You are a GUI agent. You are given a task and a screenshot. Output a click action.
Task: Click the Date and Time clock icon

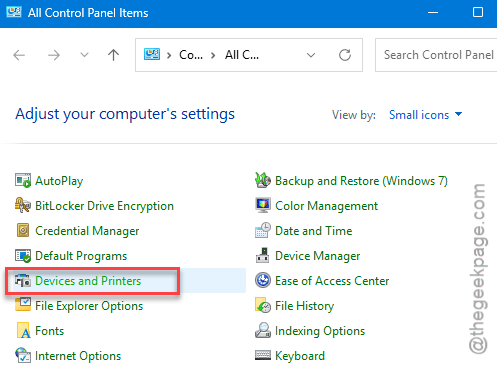pos(263,230)
